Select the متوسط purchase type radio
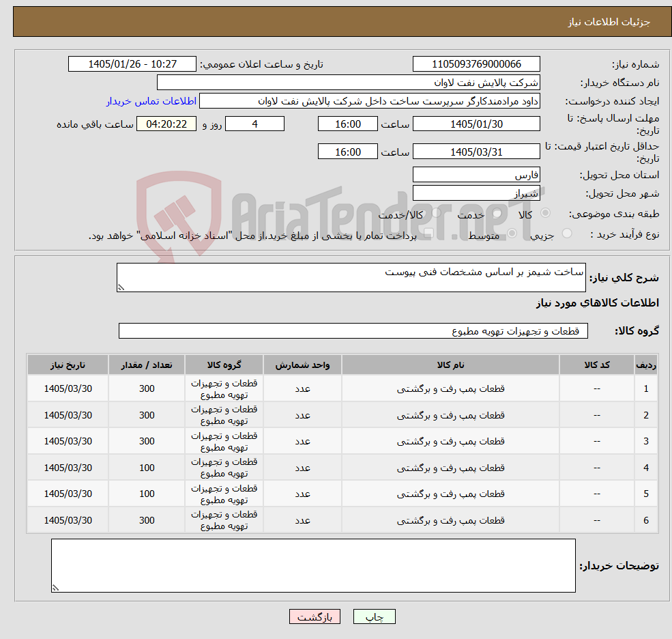672x639 pixels. click(x=512, y=233)
